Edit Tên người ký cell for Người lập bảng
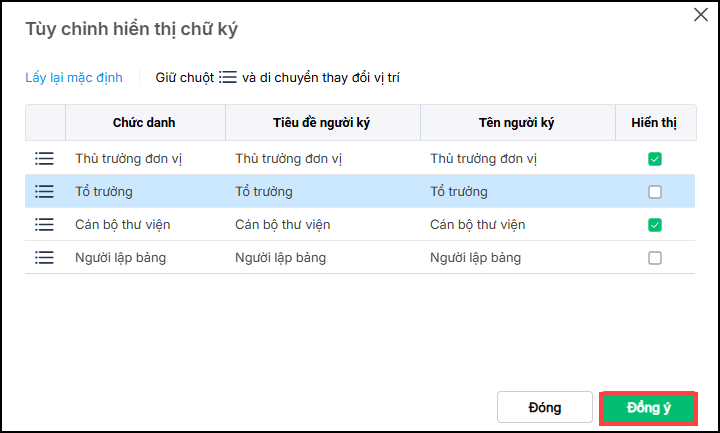720x433 pixels. [517, 257]
